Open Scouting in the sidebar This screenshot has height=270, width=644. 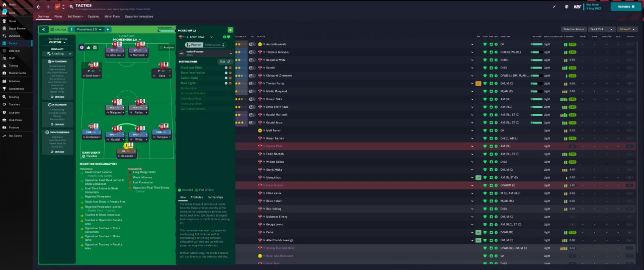point(14,97)
